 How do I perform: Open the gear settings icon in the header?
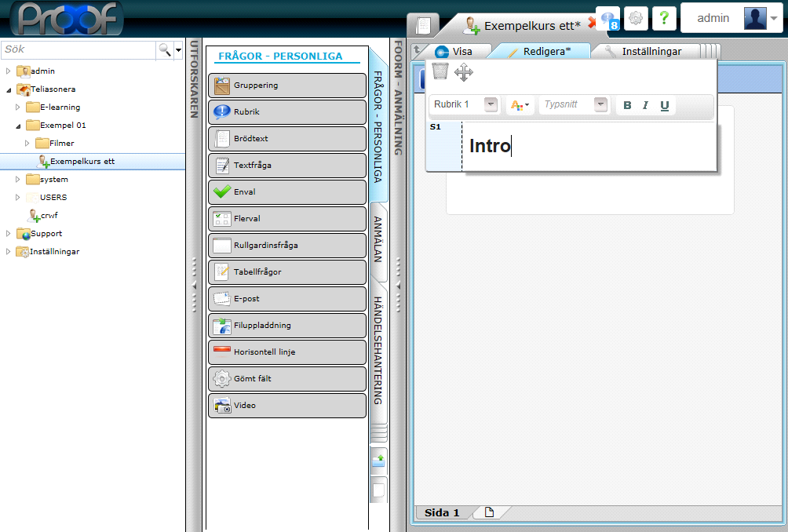pos(636,18)
